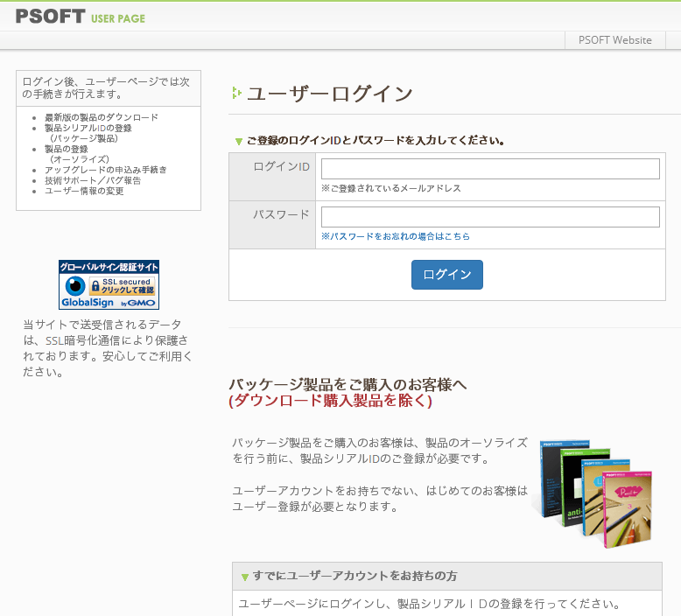The height and width of the screenshot is (616, 681).
Task: Click the note ※ご登録されているメールアドレス
Action: click(391, 188)
